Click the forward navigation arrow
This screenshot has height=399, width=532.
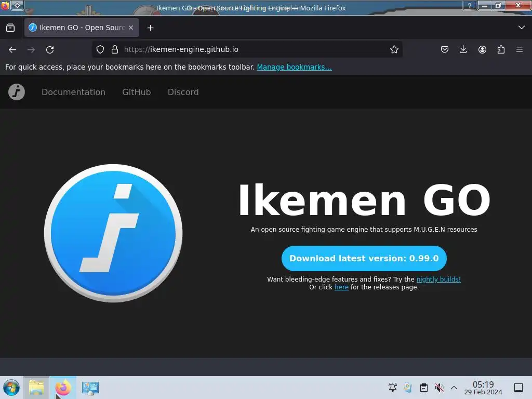pos(31,49)
